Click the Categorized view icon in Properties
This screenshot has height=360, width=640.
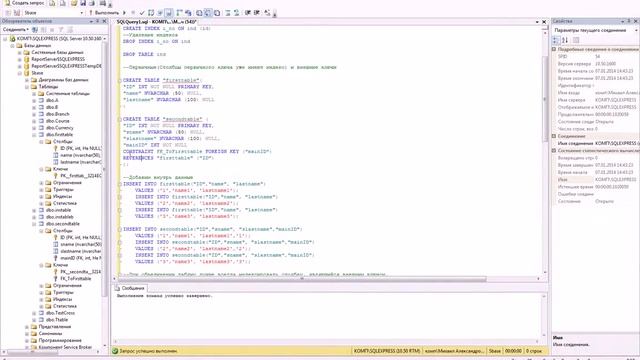click(x=556, y=40)
